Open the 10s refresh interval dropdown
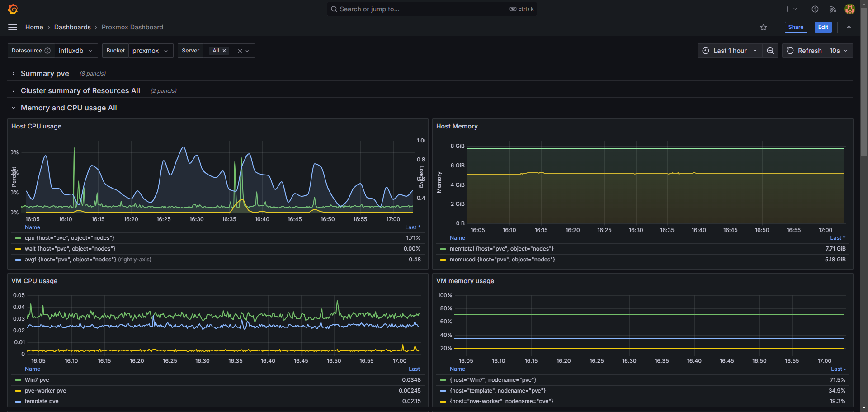Viewport: 868px width, 412px height. pyautogui.click(x=839, y=51)
